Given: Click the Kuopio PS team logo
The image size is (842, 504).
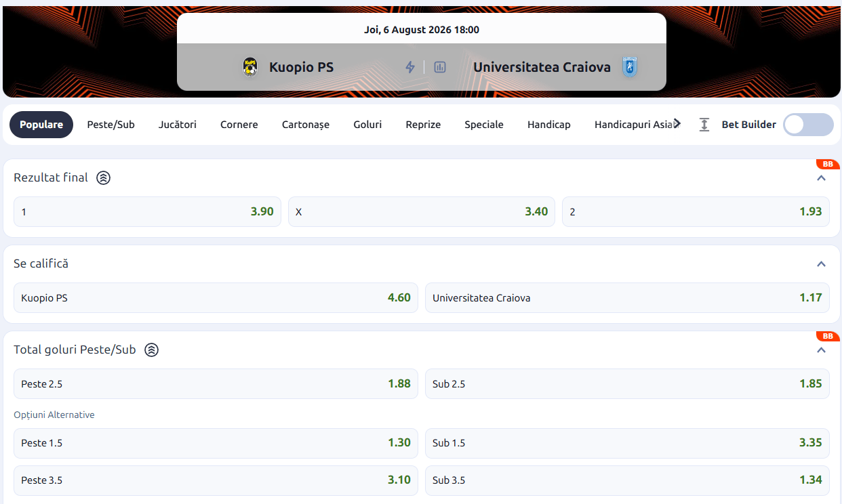Looking at the screenshot, I should [250, 67].
